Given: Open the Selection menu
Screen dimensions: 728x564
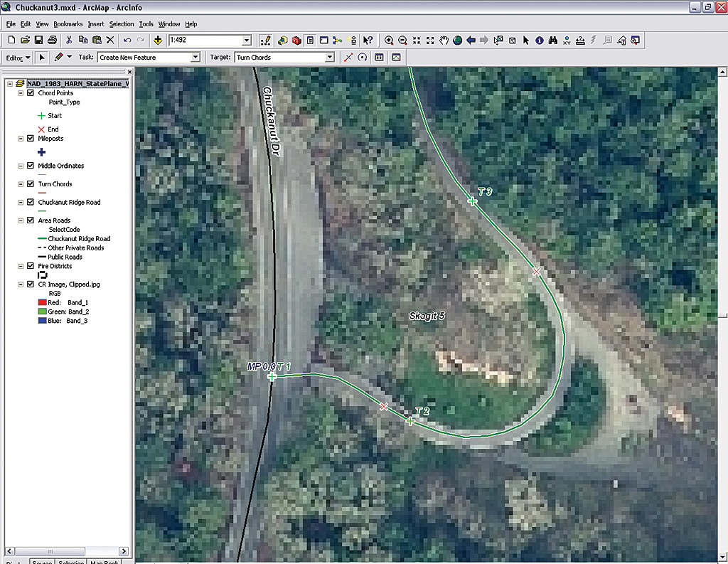Looking at the screenshot, I should (x=122, y=24).
